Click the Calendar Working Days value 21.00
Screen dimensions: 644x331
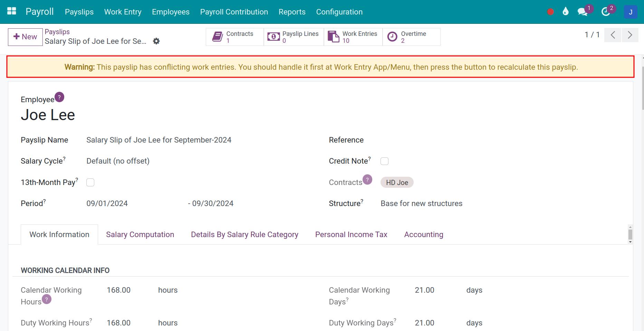tap(424, 290)
